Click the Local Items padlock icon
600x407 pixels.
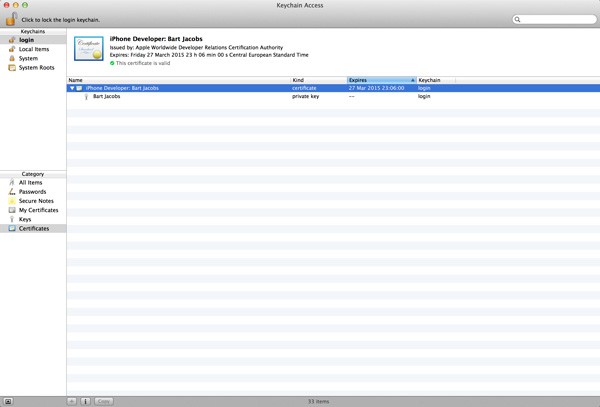point(12,49)
